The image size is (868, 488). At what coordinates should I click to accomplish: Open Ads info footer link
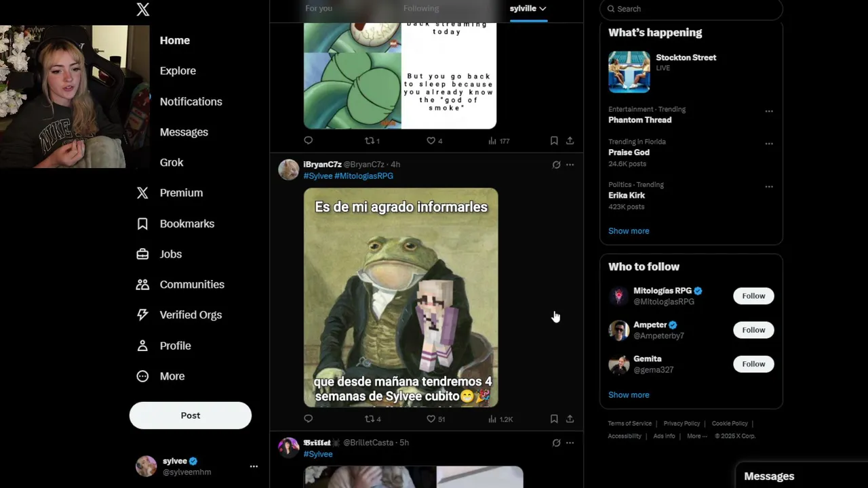click(664, 436)
